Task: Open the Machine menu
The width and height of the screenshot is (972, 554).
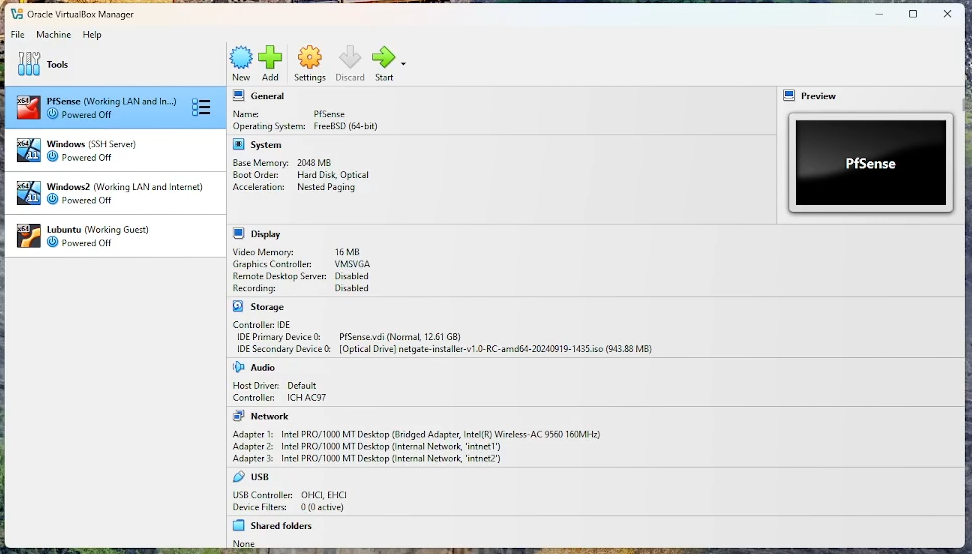Action: [x=54, y=35]
